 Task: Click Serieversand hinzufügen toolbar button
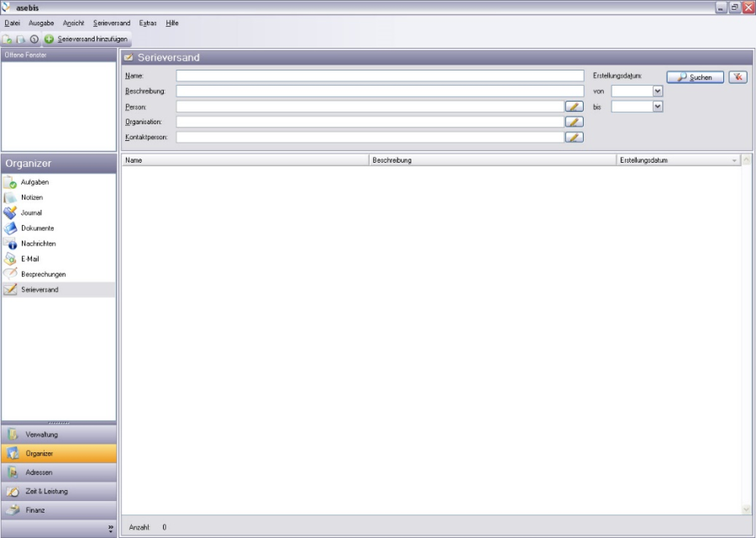tap(86, 39)
